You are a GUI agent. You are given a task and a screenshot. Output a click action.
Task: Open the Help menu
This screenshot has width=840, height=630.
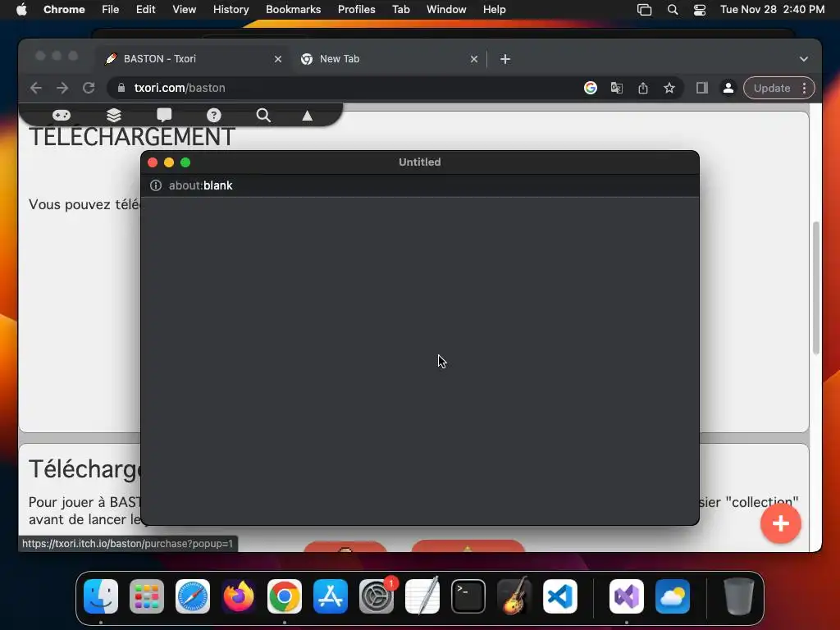(494, 10)
